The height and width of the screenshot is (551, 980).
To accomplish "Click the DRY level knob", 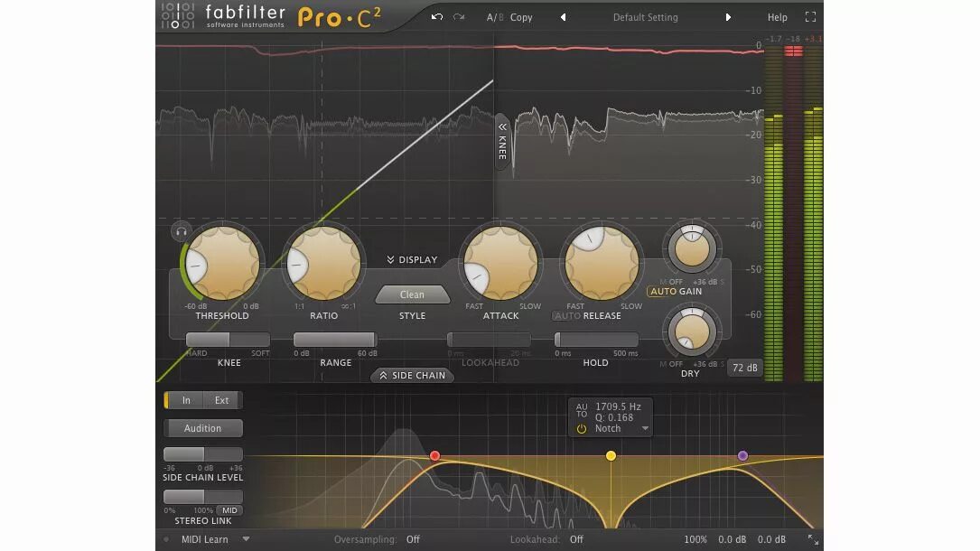I will [692, 332].
